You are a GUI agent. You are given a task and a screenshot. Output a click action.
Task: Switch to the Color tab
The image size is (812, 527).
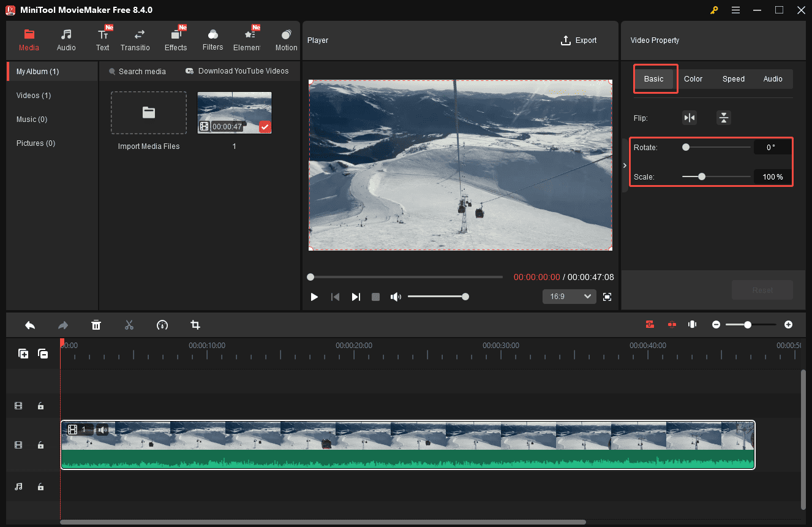(693, 78)
